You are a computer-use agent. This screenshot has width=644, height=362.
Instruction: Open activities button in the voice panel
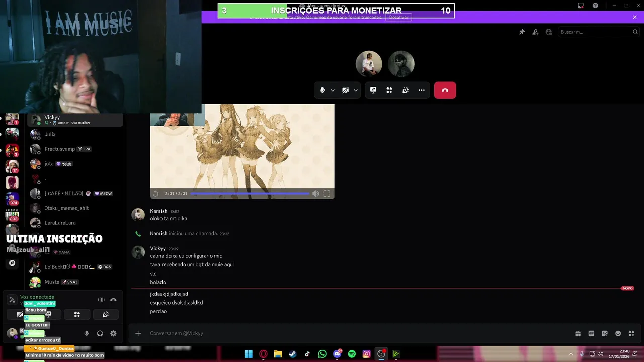click(x=77, y=314)
